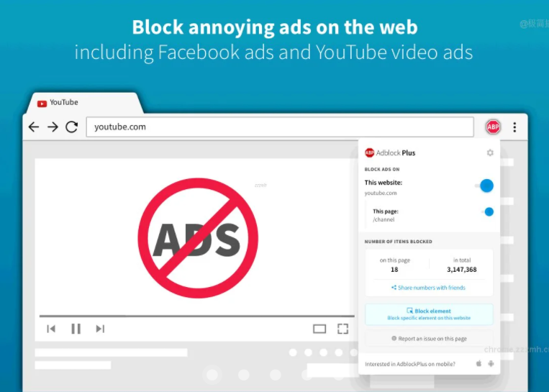Viewport: 549px width, 392px height.
Task: Switch to theater mode view
Action: click(319, 329)
